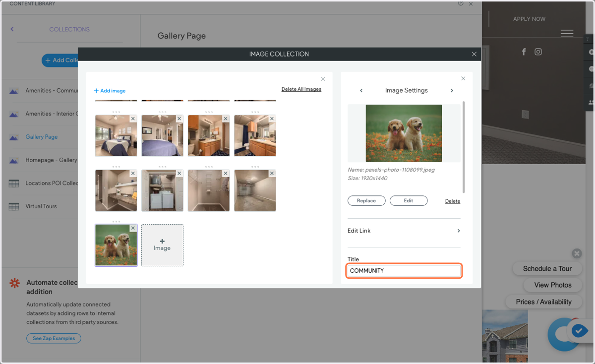Image resolution: width=595 pixels, height=364 pixels.
Task: Select the desk nook thumbnail
Action: [x=116, y=190]
